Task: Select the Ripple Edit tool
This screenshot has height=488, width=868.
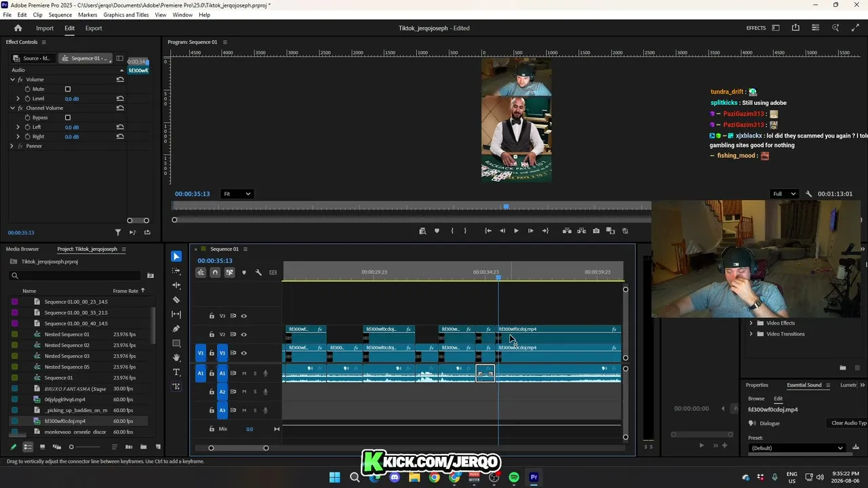Action: tap(176, 285)
